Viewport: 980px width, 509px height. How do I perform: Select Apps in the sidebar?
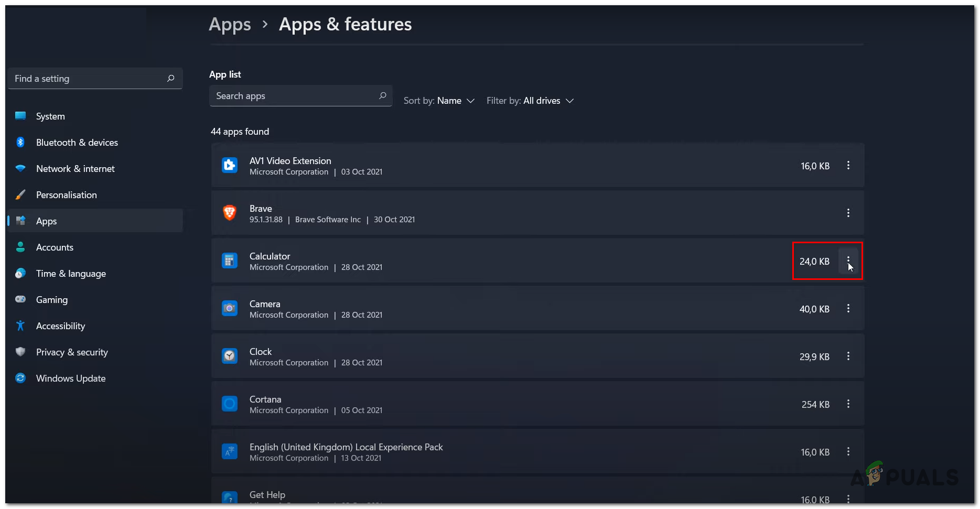pos(46,221)
